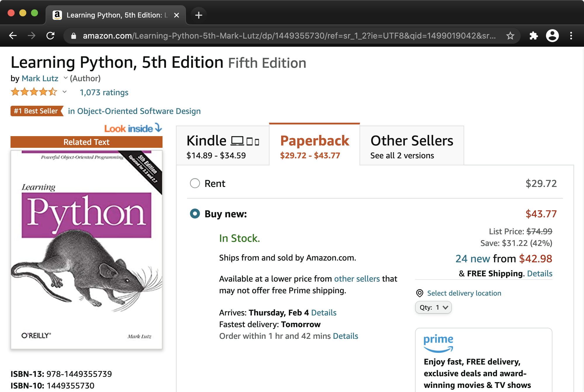The image size is (584, 392).
Task: Open the 1,073 ratings link
Action: click(x=104, y=92)
